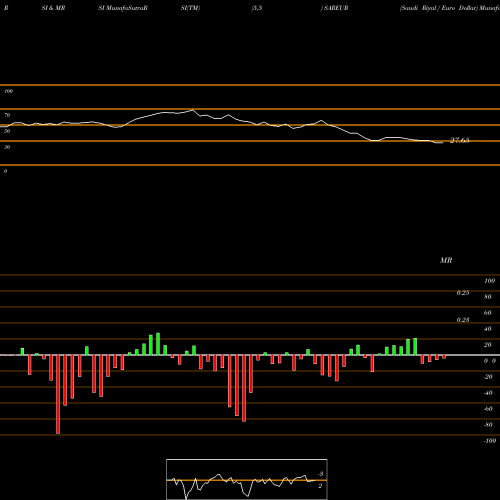Click the RSI axis label 70
The width and height of the screenshot is (500, 500).
7,115
